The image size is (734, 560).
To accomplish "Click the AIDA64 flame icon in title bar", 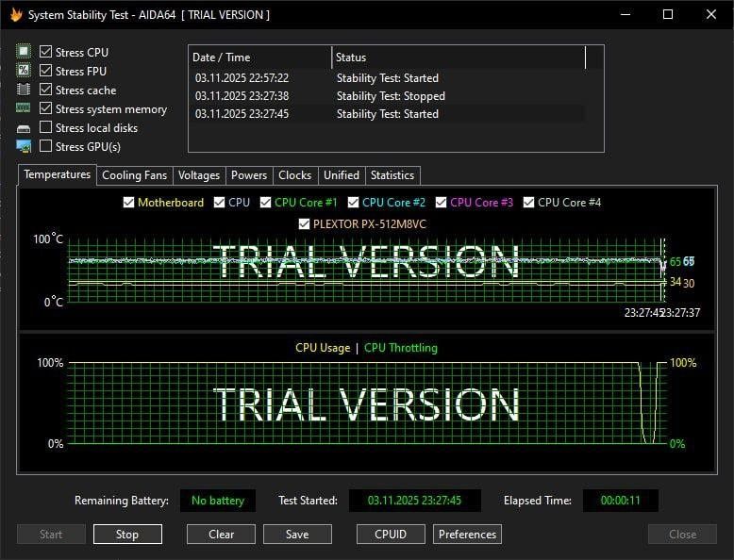I will (x=16, y=14).
